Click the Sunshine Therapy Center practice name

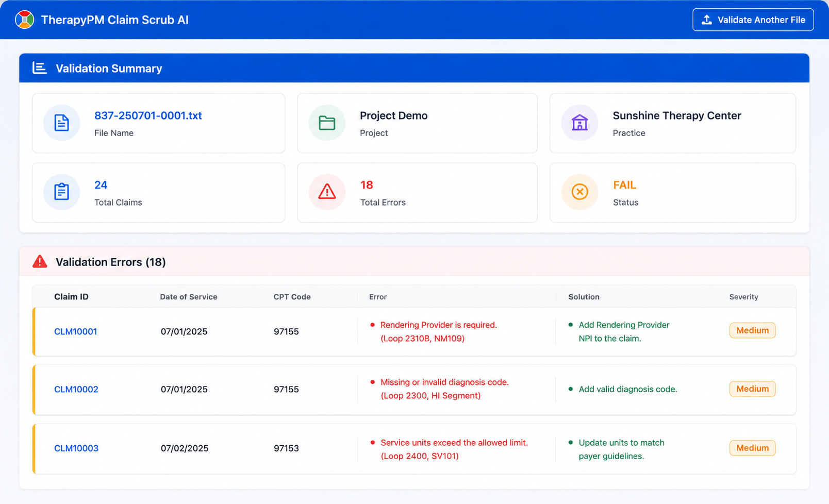pyautogui.click(x=677, y=115)
